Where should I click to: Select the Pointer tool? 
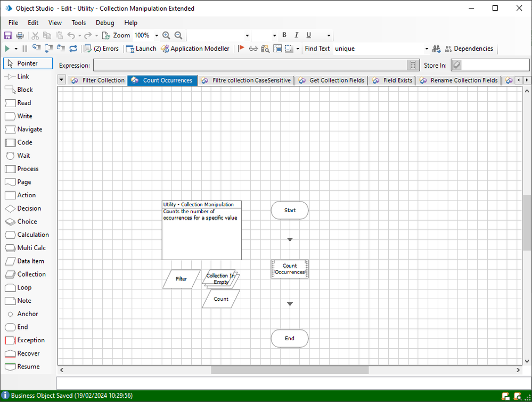28,63
